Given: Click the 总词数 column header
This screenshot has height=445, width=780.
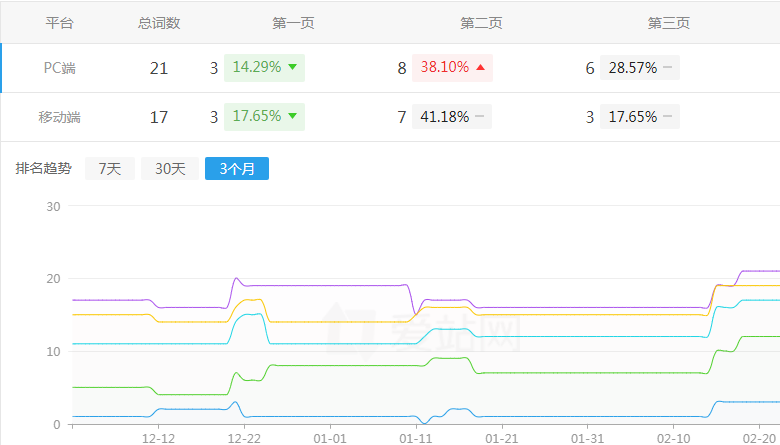Looking at the screenshot, I should (x=159, y=23).
